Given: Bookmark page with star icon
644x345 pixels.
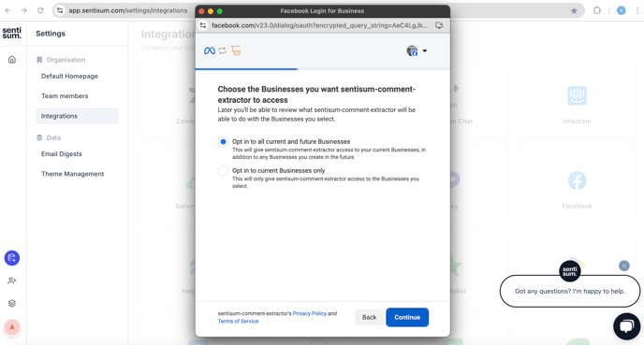Looking at the screenshot, I should 574,10.
